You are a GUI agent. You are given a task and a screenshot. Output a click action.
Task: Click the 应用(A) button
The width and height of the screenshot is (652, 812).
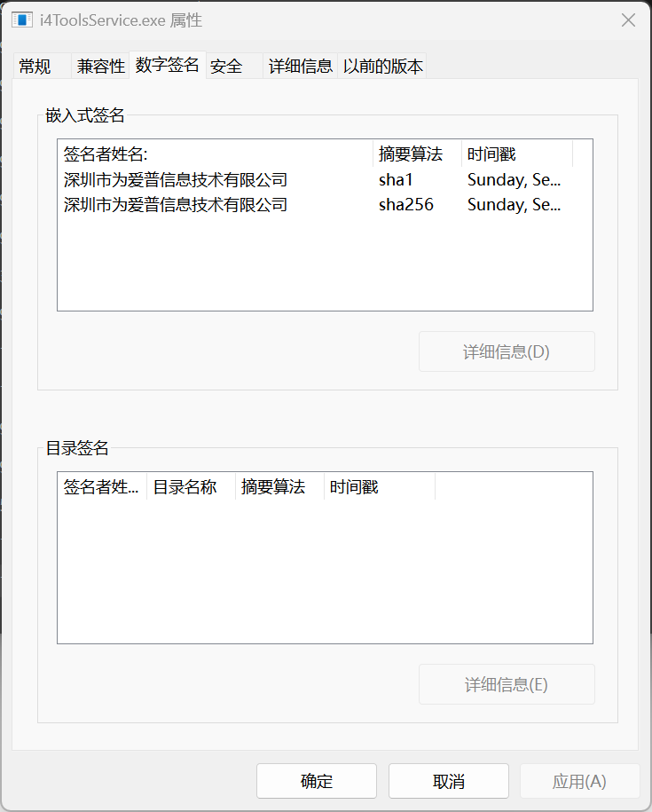click(x=579, y=781)
